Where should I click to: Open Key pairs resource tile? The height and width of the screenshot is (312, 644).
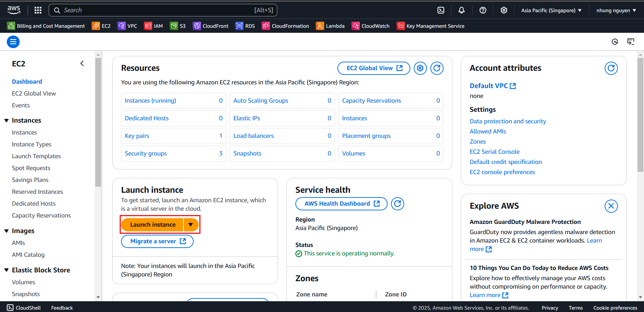pyautogui.click(x=174, y=136)
